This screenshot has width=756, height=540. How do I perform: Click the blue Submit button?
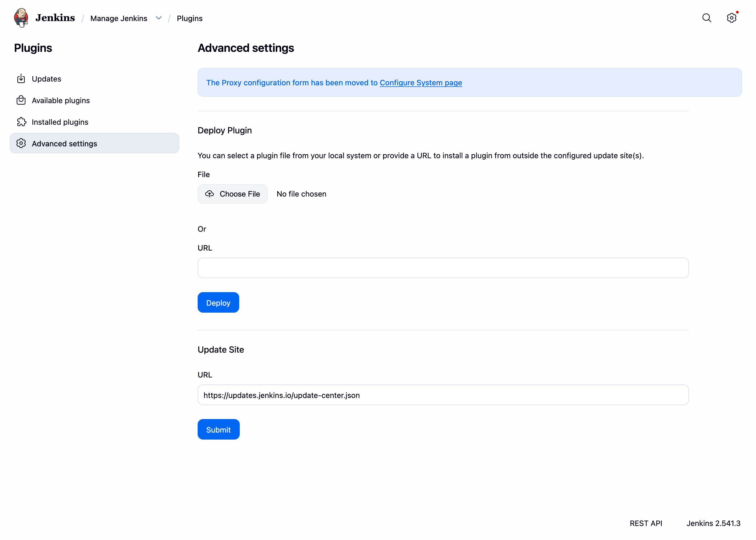(219, 430)
